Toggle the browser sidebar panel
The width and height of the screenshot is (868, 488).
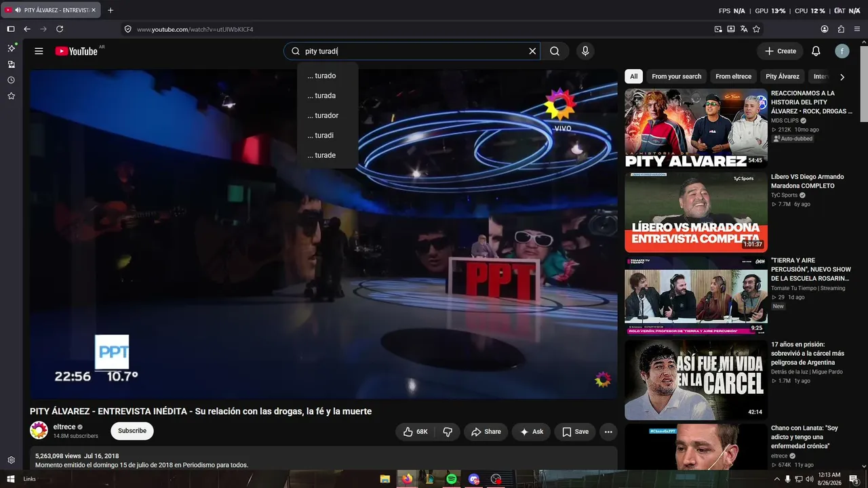11,29
